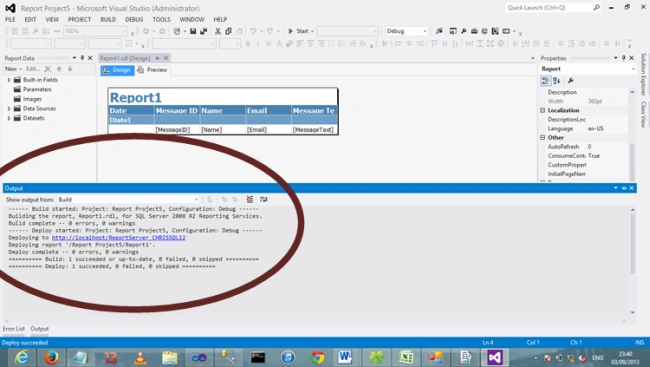Click the Save All icon
Screen dimensions: 650x367
click(204, 31)
